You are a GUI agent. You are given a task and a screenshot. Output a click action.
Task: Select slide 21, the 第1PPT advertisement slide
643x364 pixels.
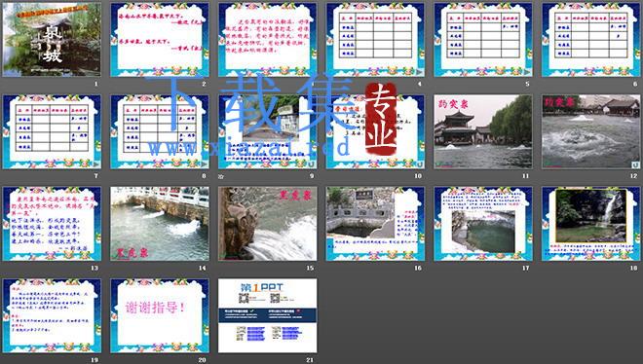pyautogui.click(x=267, y=315)
